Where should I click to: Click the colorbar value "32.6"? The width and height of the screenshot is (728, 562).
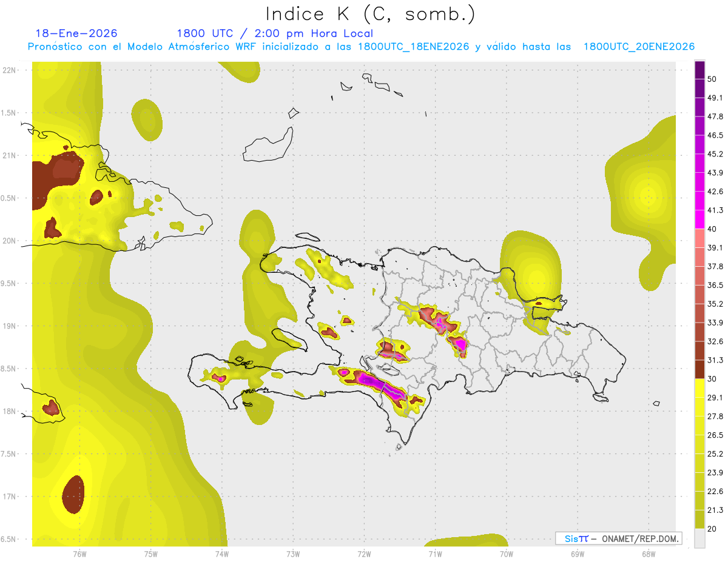(715, 341)
